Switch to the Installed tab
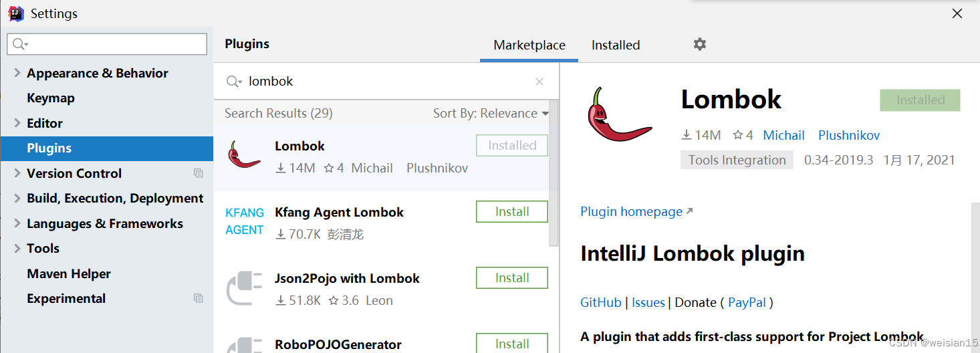Viewport: 980px width, 353px height. (x=616, y=45)
